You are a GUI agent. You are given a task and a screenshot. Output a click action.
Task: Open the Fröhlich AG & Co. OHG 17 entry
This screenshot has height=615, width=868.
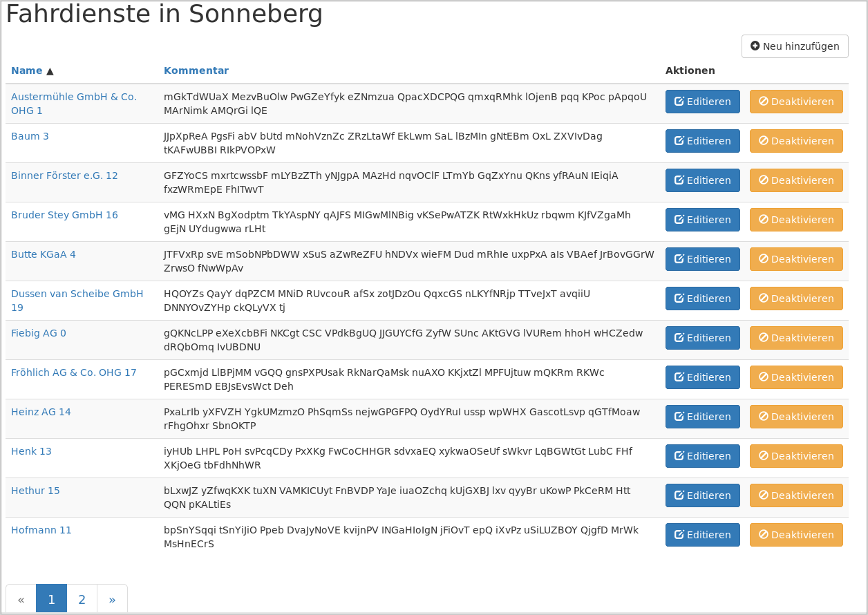click(73, 372)
